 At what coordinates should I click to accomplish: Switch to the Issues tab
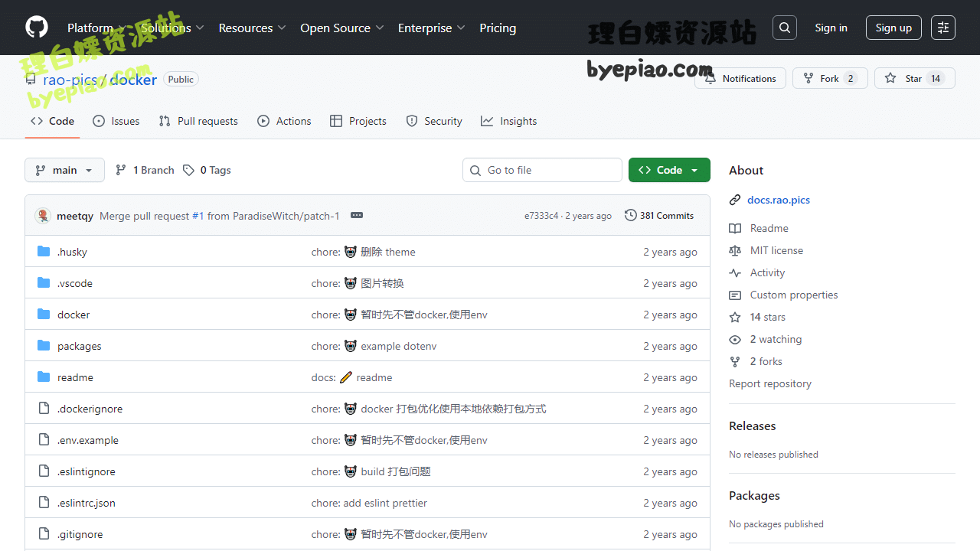pos(116,121)
